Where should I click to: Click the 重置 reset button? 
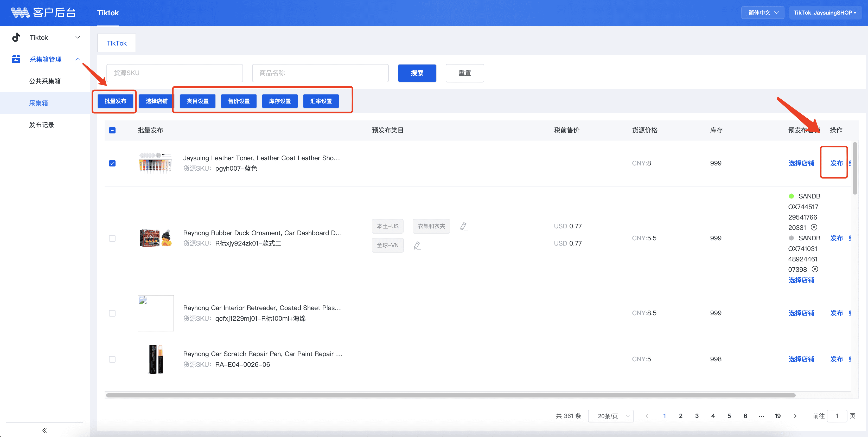click(x=465, y=73)
